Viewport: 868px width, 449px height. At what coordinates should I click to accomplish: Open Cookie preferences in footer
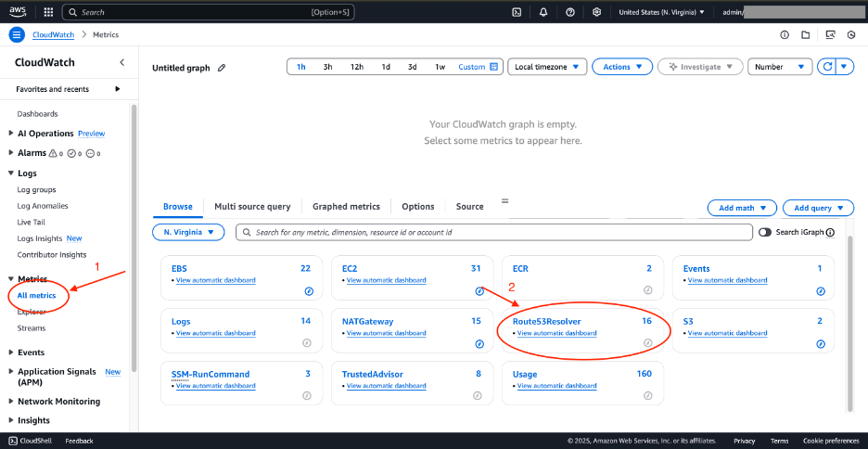click(830, 442)
